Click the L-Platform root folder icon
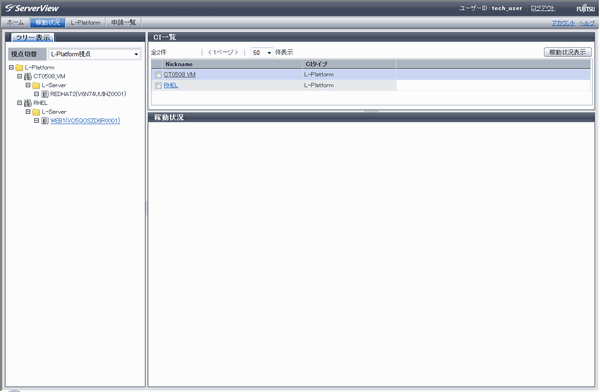600x392 pixels. [x=20, y=68]
